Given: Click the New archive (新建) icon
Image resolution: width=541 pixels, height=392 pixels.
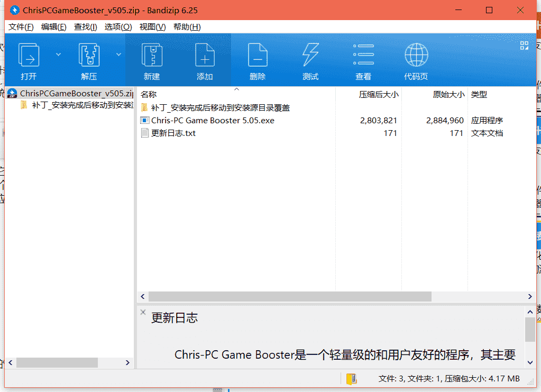Looking at the screenshot, I should click(152, 55).
